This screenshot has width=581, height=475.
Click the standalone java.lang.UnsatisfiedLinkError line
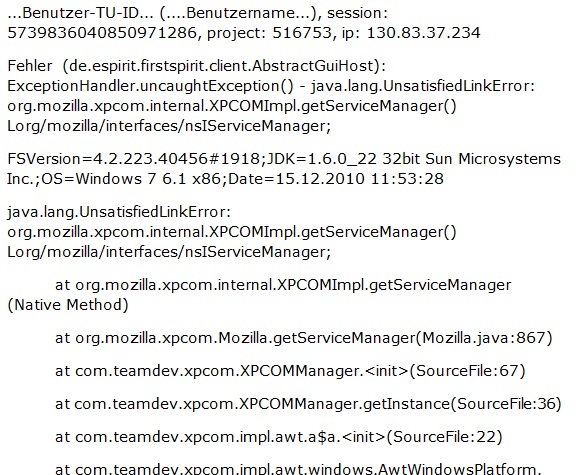click(119, 212)
